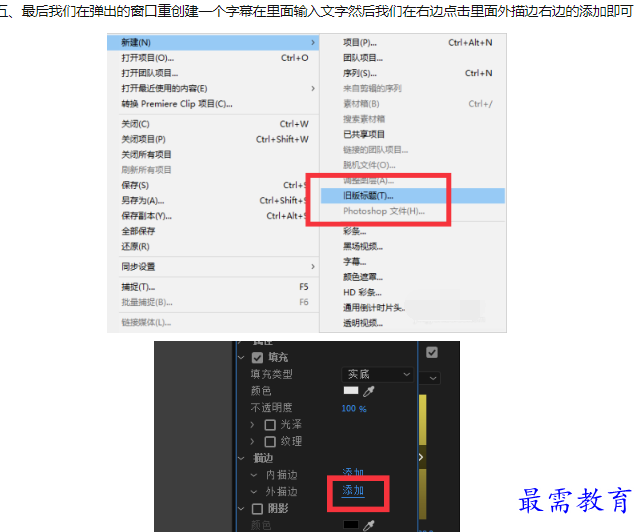Select 透明视频... in the submenu
The height and width of the screenshot is (532, 640).
click(x=413, y=323)
